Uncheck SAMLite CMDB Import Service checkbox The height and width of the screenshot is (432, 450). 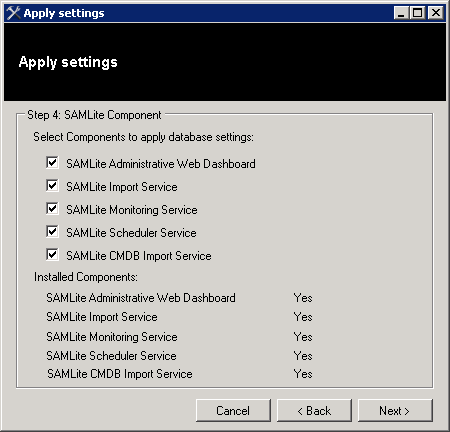coord(52,255)
